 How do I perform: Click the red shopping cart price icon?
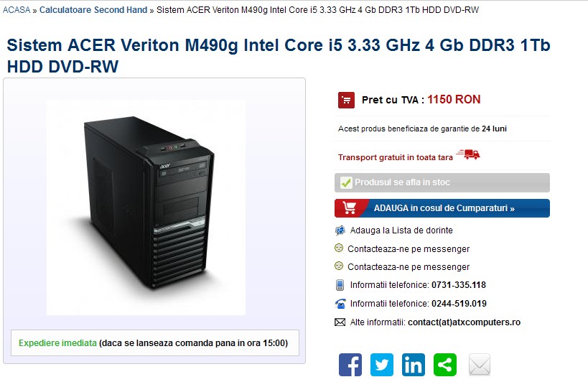tap(346, 100)
